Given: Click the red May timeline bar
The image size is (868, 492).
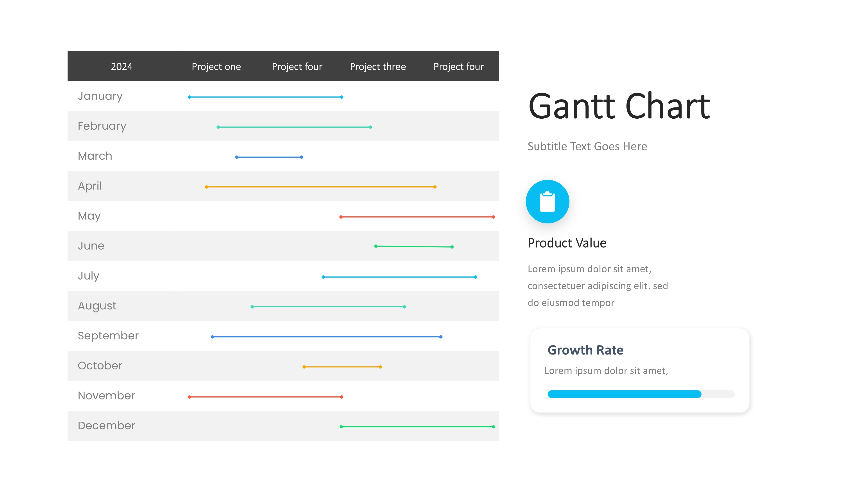Looking at the screenshot, I should point(417,217).
